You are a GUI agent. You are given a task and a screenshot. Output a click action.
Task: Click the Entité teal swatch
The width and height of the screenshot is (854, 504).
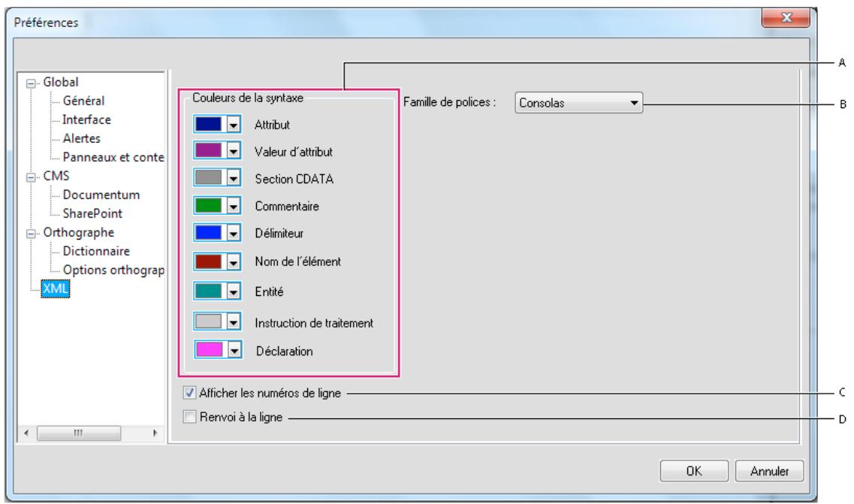click(209, 291)
